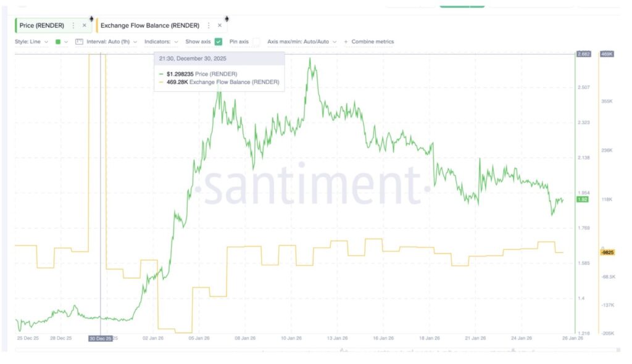This screenshot has height=364, width=632.
Task: Click the plus icon for Combine metrics
Action: pyautogui.click(x=346, y=42)
